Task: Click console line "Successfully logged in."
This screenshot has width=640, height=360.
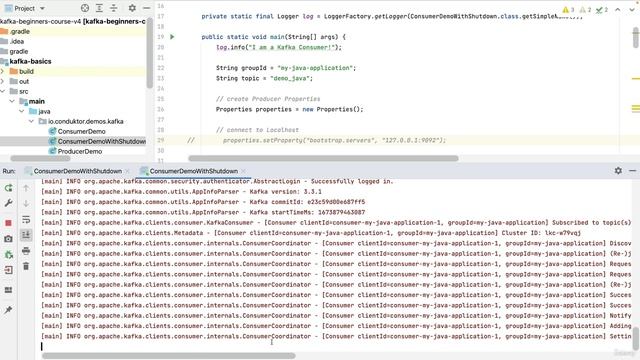Action: 217,181
